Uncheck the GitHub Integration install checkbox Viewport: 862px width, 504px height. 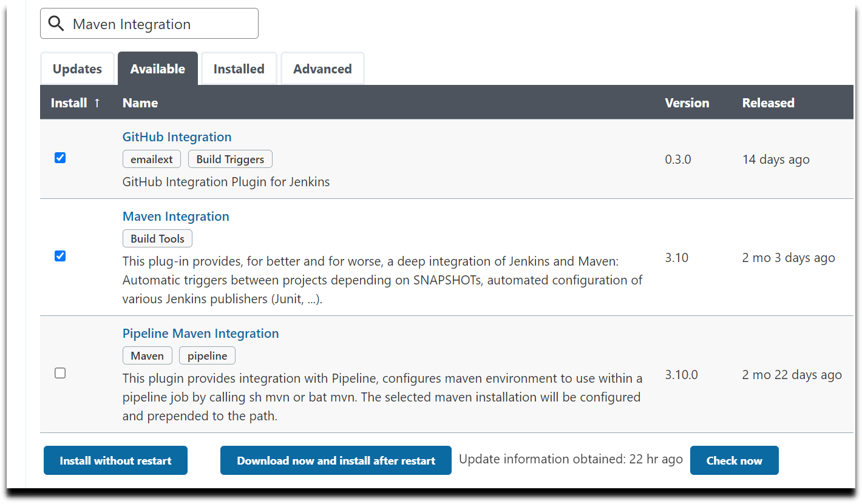(x=60, y=157)
